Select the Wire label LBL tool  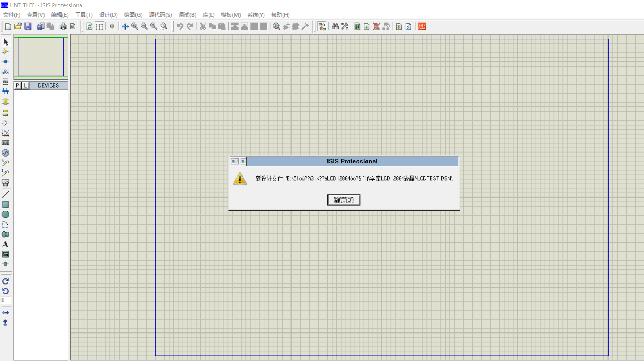click(5, 71)
